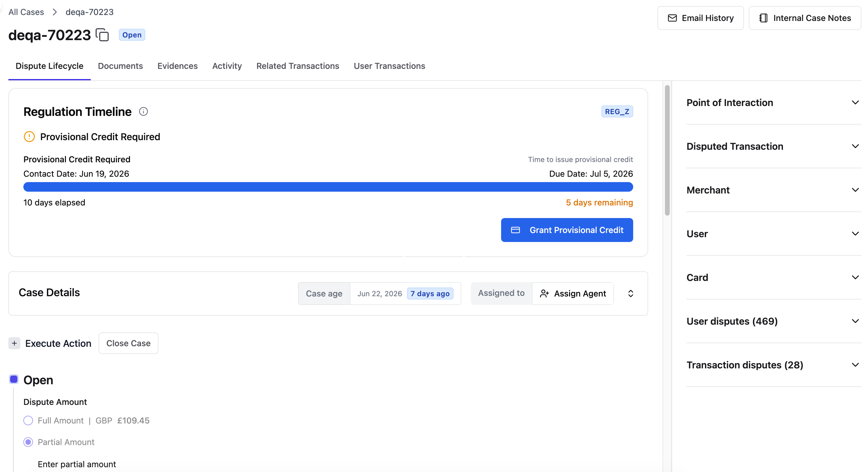The width and height of the screenshot is (868, 472).
Task: Go to the Activity tab
Action: point(227,66)
